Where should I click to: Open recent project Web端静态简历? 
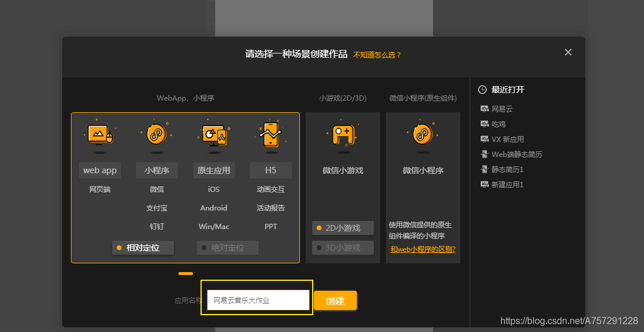517,154
